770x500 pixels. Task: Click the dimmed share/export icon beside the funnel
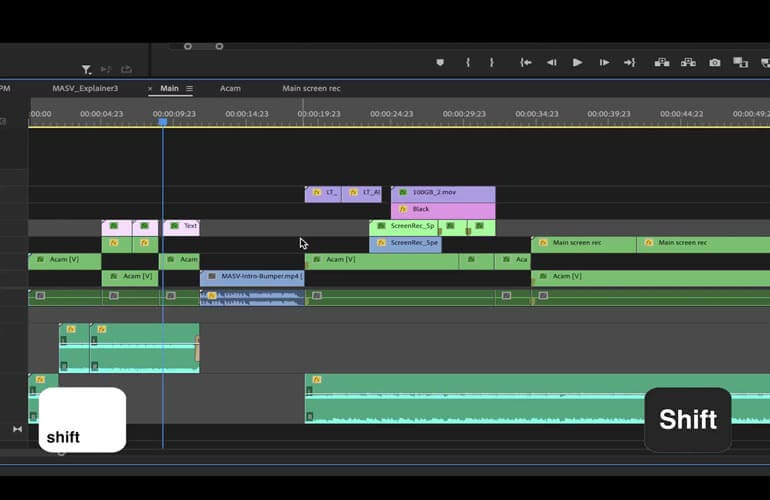pos(126,69)
